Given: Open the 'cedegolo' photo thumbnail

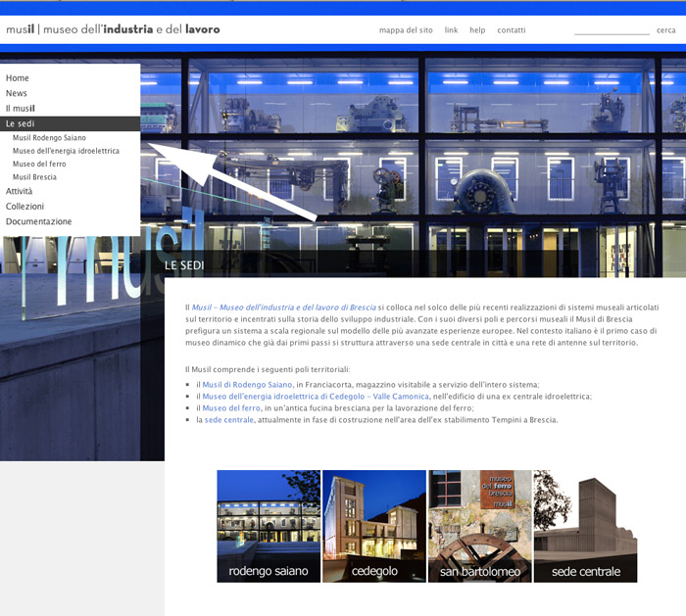Looking at the screenshot, I should click(x=374, y=526).
